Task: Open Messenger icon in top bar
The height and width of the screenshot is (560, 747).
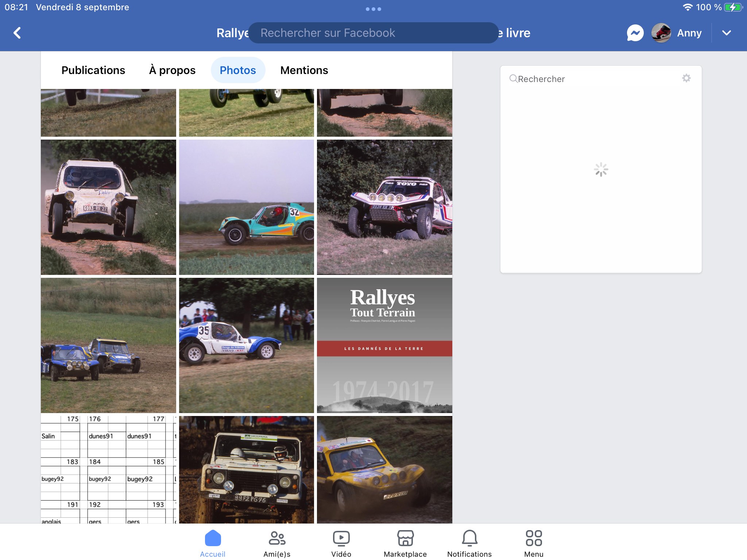Action: click(x=635, y=33)
